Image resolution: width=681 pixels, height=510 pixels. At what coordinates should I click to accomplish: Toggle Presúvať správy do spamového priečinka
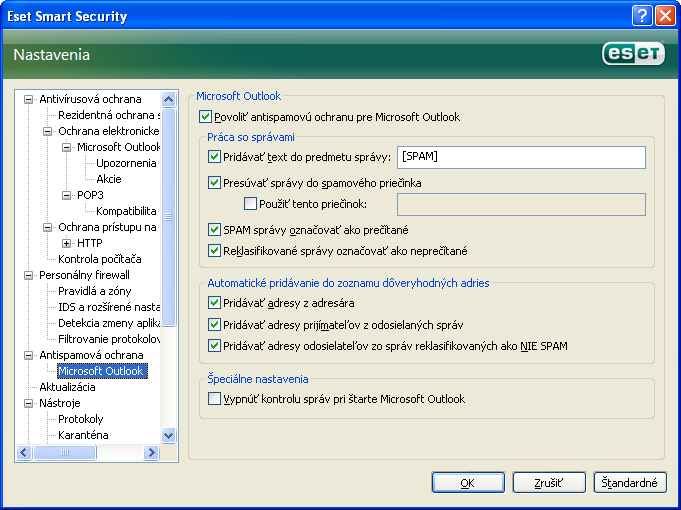(x=214, y=182)
